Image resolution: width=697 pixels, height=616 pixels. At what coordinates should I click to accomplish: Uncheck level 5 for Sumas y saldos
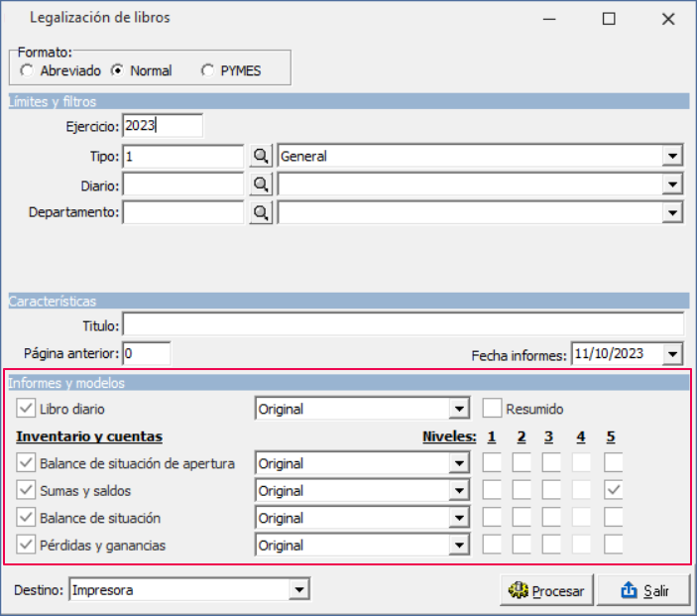[x=614, y=490]
